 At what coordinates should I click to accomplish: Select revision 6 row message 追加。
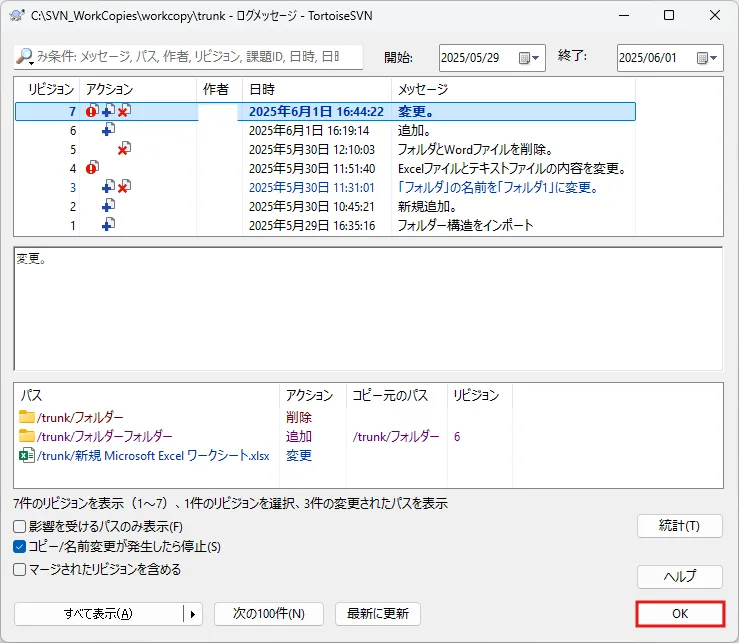[414, 131]
